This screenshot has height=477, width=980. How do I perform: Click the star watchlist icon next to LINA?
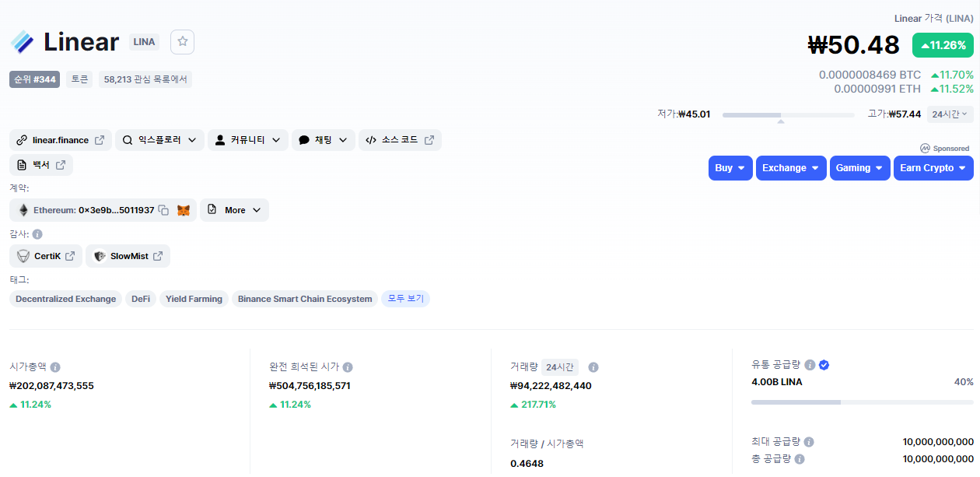(183, 41)
